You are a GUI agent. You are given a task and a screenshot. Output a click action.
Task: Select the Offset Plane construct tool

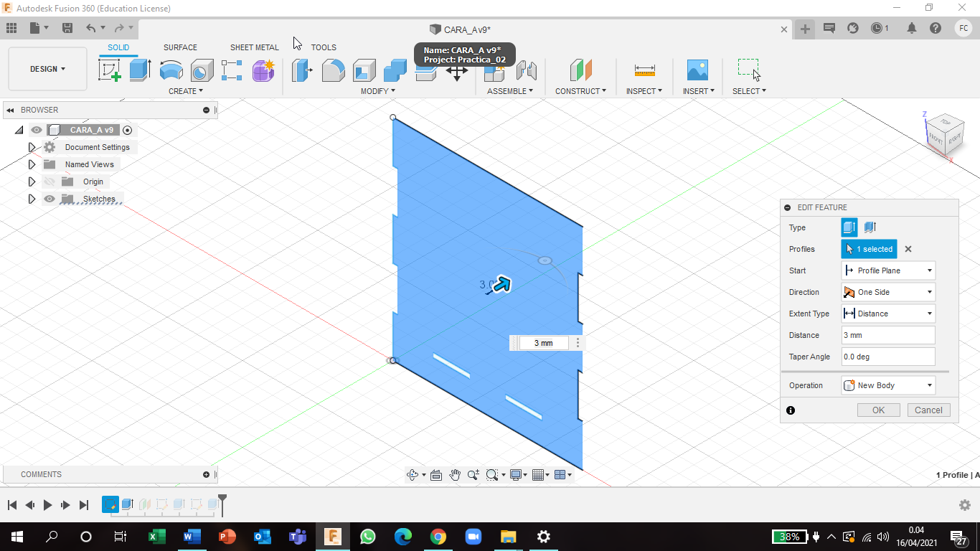(580, 70)
